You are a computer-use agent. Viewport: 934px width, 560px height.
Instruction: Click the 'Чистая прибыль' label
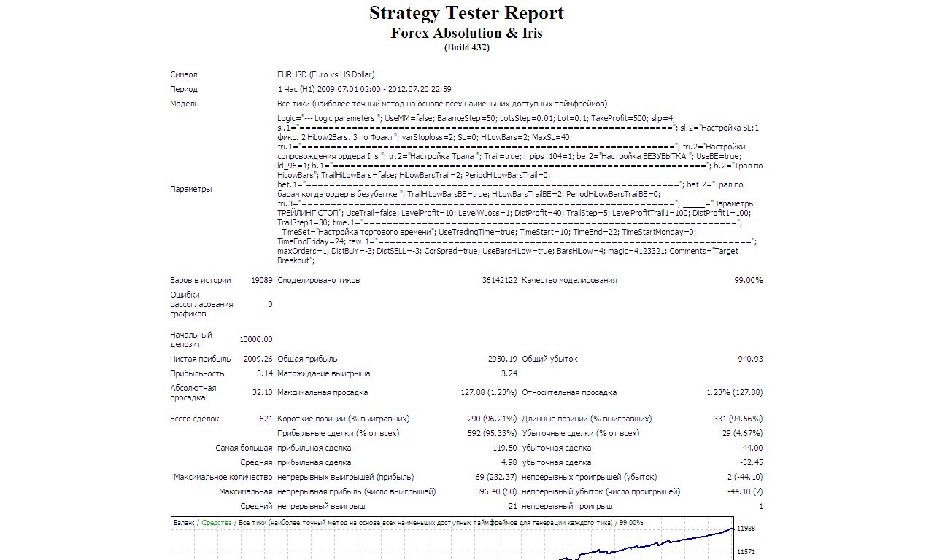201,359
